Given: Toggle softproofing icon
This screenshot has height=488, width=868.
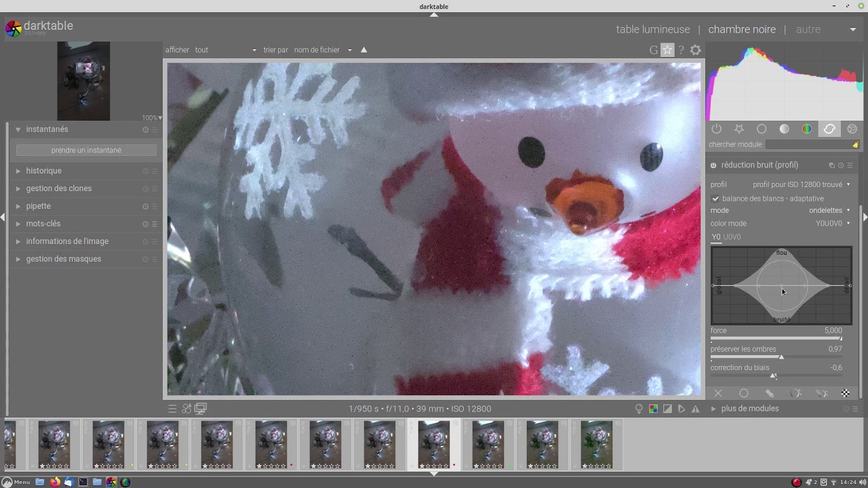Looking at the screenshot, I should (x=682, y=409).
